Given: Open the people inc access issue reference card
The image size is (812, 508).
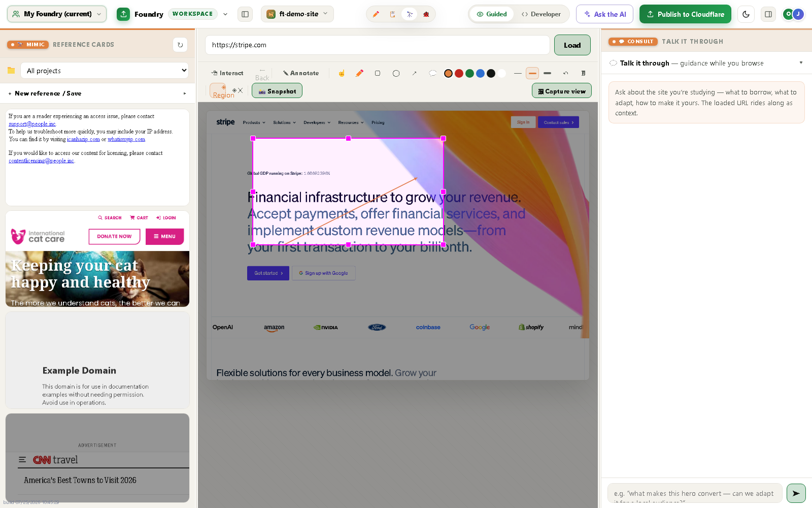Looking at the screenshot, I should 97,157.
